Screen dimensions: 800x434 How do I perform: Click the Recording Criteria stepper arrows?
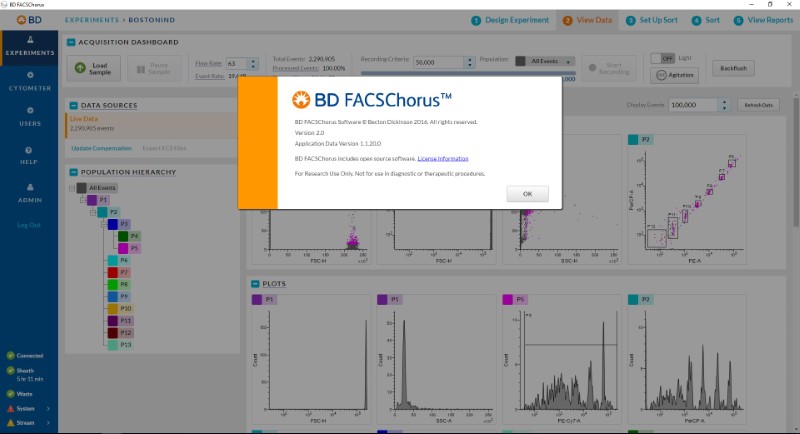click(x=470, y=62)
